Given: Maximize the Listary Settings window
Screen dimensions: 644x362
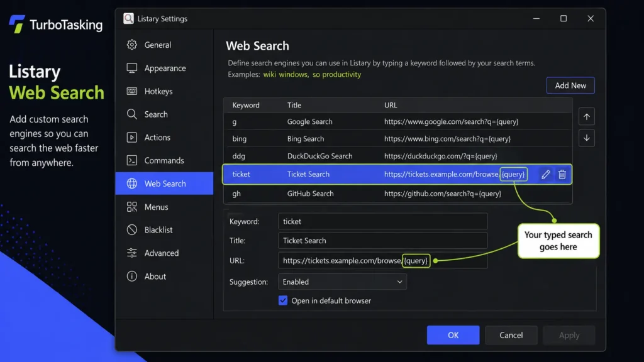Looking at the screenshot, I should (x=563, y=18).
